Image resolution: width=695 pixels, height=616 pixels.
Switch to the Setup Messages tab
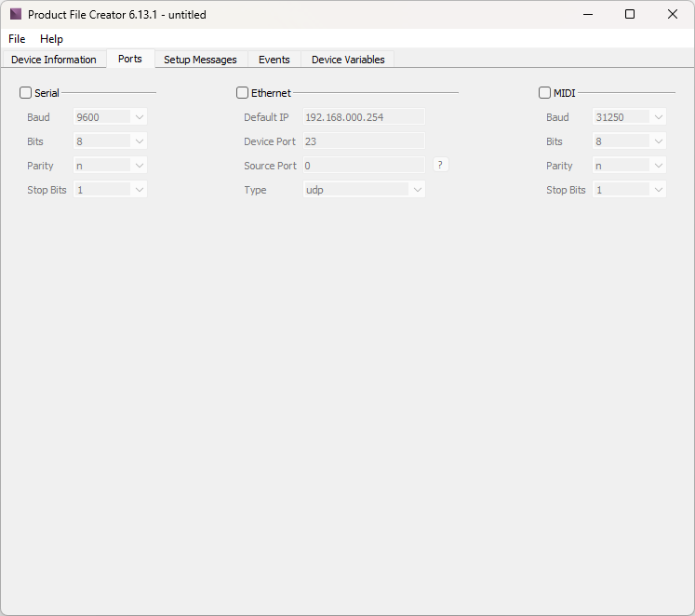(200, 60)
